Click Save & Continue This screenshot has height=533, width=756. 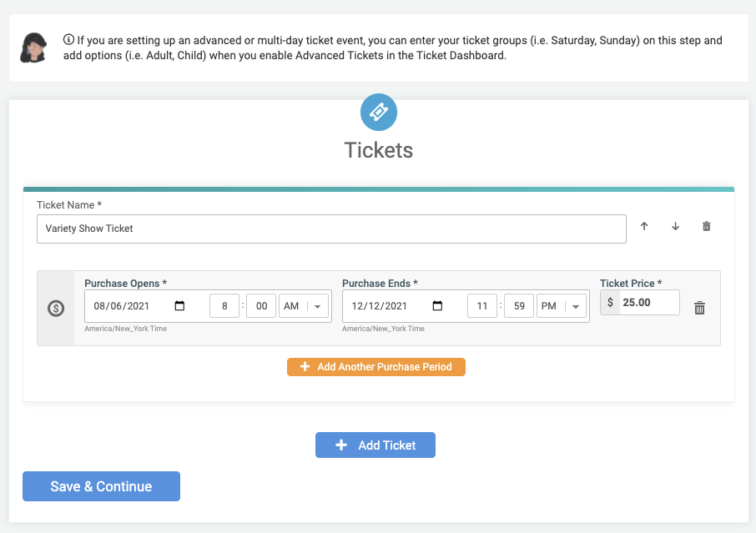pos(101,486)
